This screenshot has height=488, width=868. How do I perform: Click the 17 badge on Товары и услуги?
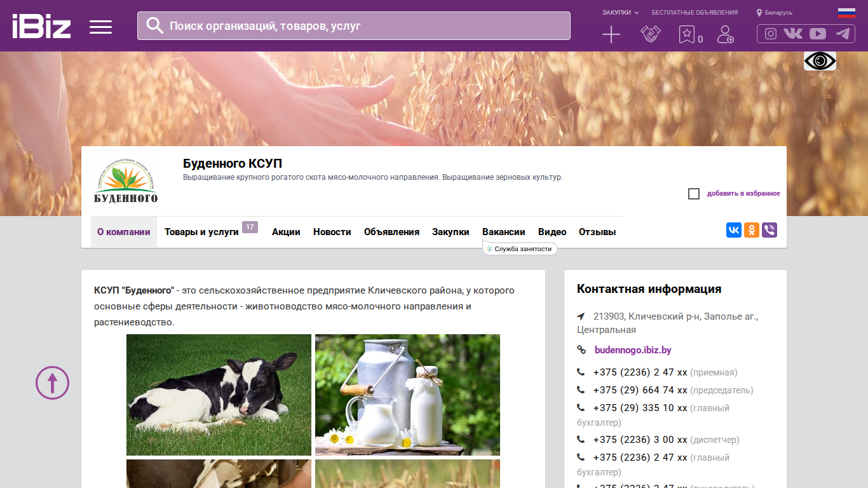250,227
